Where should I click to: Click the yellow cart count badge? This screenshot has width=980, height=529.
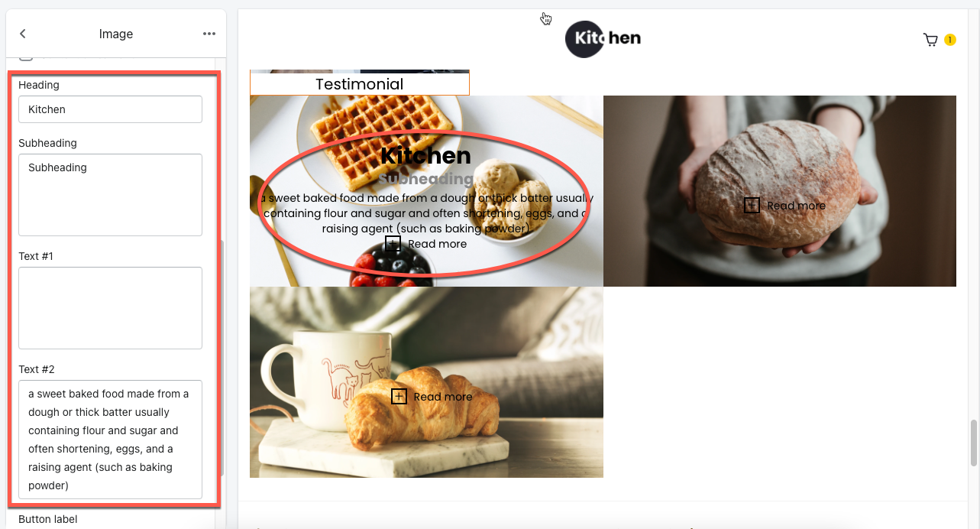[950, 40]
